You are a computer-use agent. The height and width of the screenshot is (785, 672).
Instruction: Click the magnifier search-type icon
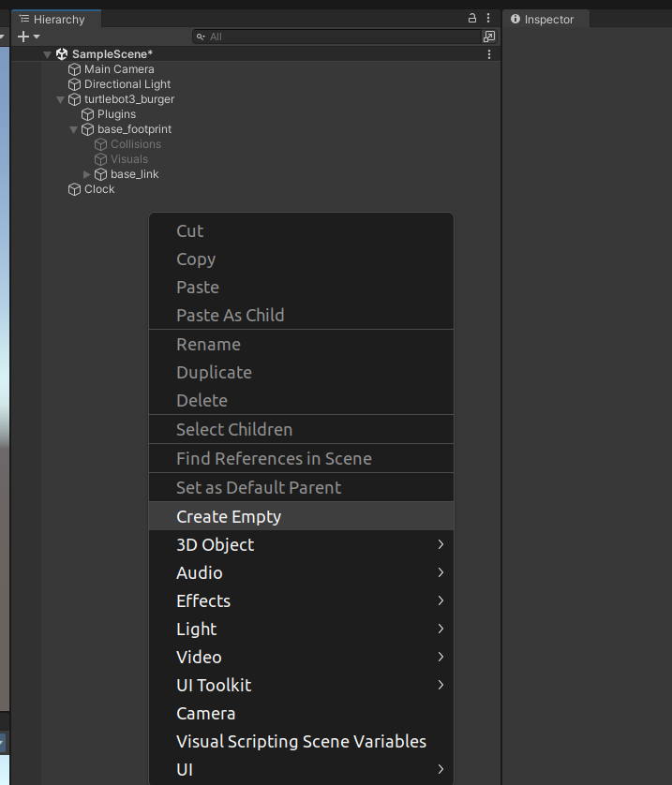click(199, 37)
